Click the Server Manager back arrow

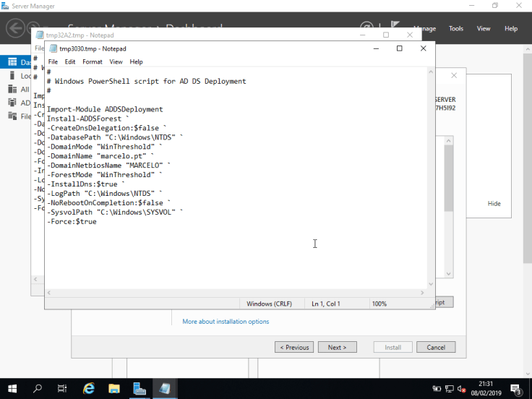tap(15, 28)
